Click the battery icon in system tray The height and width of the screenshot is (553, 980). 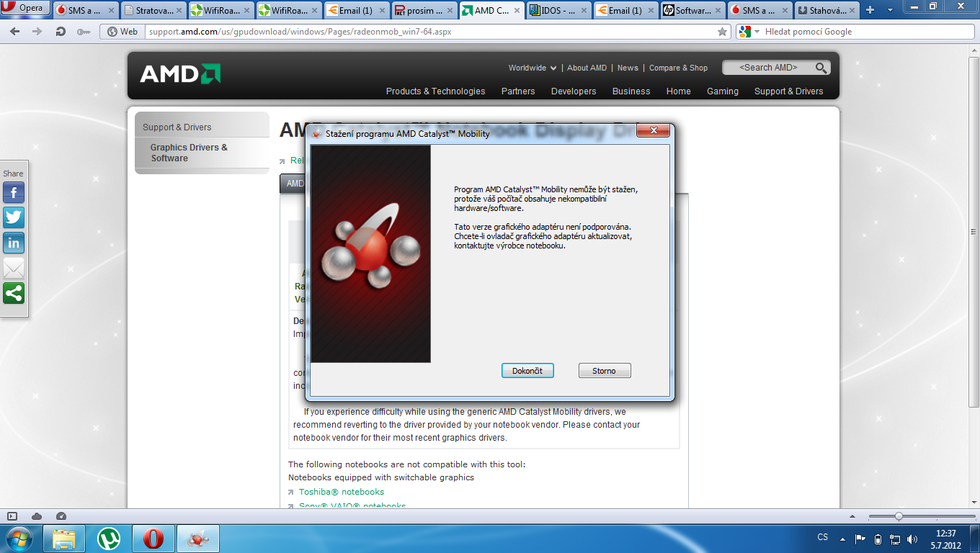coord(878,539)
